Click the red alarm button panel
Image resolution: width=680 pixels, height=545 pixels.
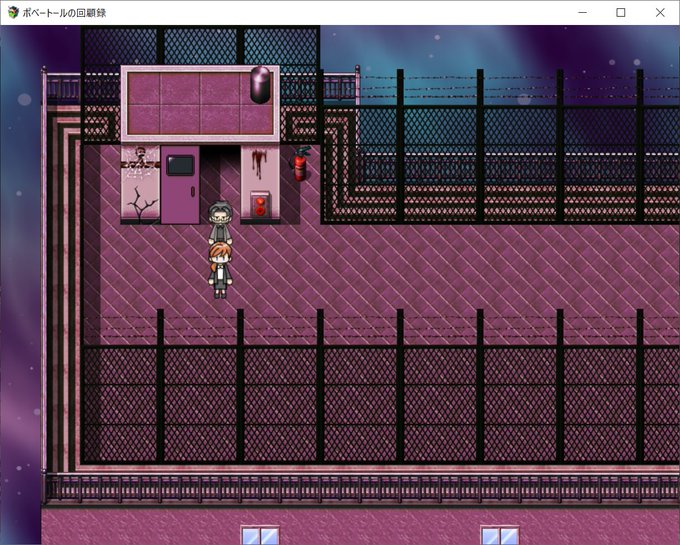pyautogui.click(x=260, y=205)
